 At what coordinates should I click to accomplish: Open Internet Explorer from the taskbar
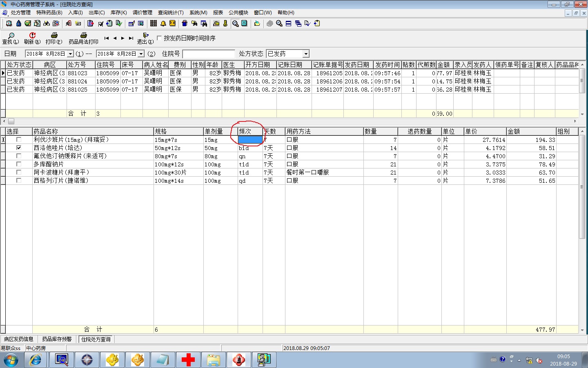pos(36,360)
